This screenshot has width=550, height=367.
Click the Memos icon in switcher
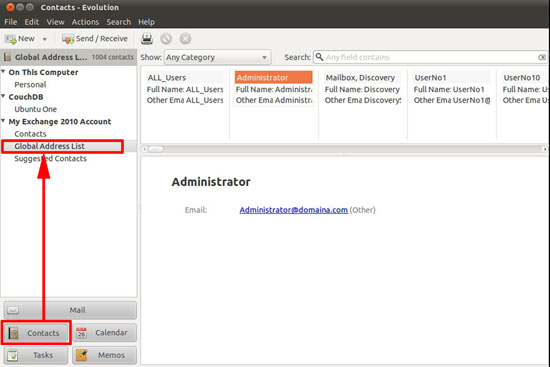[x=81, y=355]
